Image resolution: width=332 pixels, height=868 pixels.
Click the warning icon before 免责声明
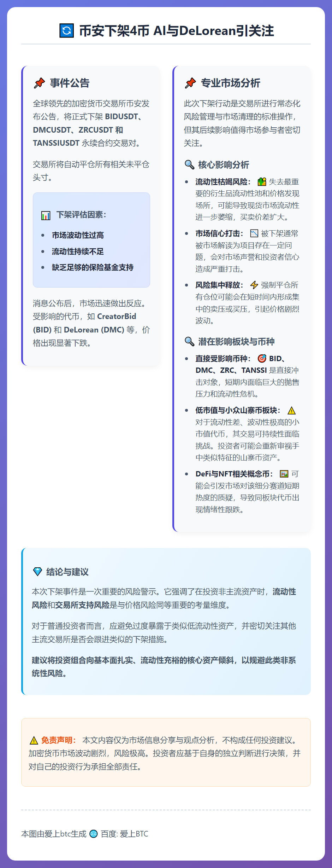34,740
